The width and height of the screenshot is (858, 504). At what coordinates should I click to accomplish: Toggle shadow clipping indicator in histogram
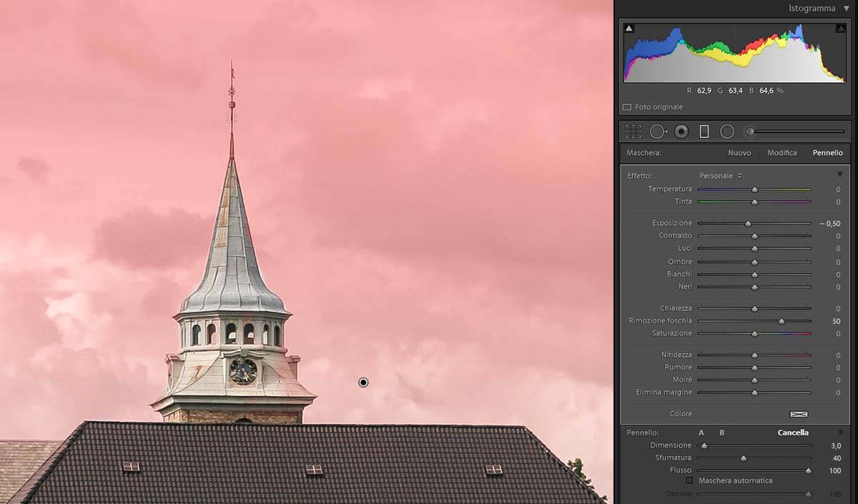pos(629,28)
